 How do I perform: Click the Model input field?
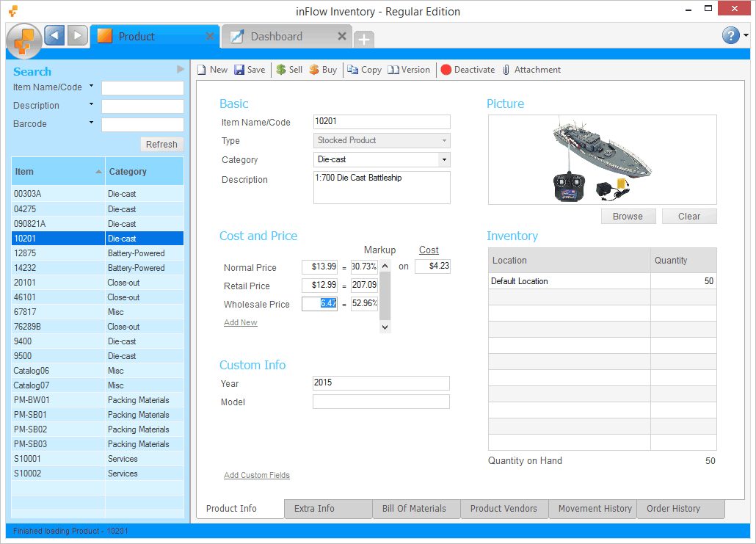(381, 402)
